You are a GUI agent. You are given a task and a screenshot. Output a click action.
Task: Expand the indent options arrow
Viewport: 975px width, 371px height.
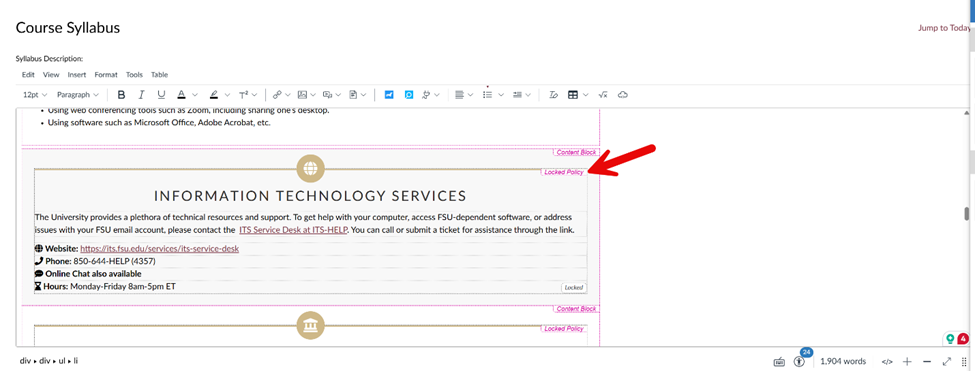528,95
